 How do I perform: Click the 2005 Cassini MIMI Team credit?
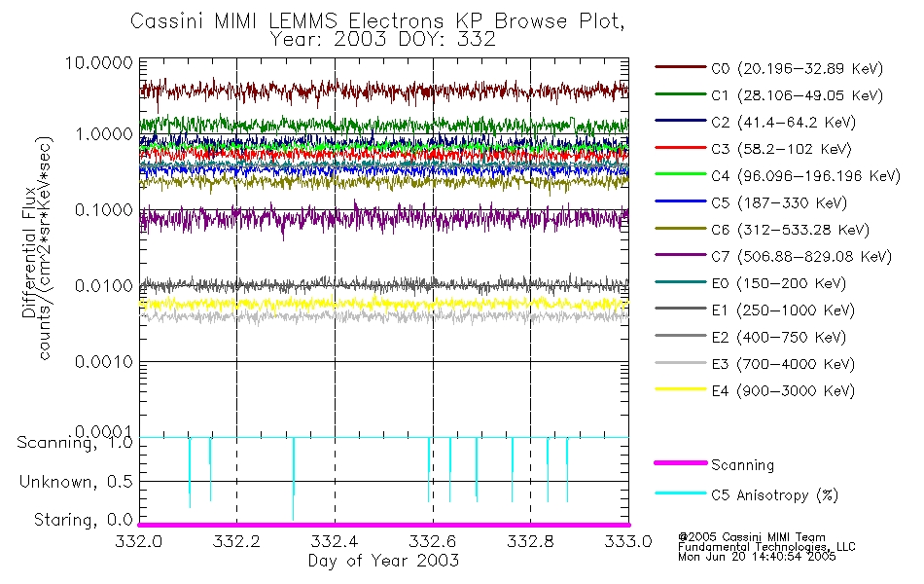752,537
